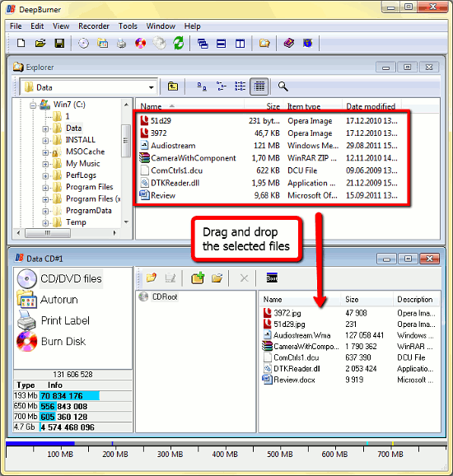Screen dimensions: 453x476
Task: Collapse the Win7 (C:) tree node
Action: [33, 105]
